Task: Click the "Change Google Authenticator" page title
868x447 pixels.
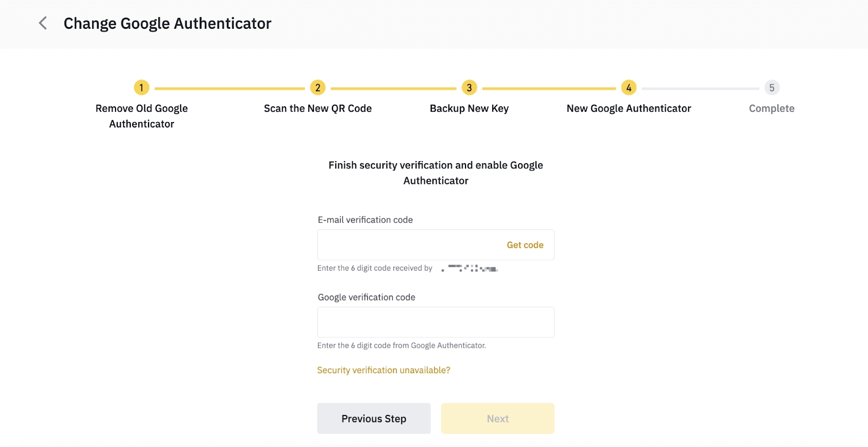Action: [x=167, y=23]
